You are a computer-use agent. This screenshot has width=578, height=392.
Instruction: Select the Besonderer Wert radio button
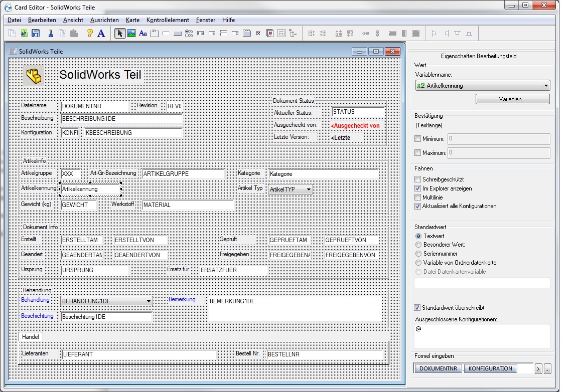click(418, 245)
